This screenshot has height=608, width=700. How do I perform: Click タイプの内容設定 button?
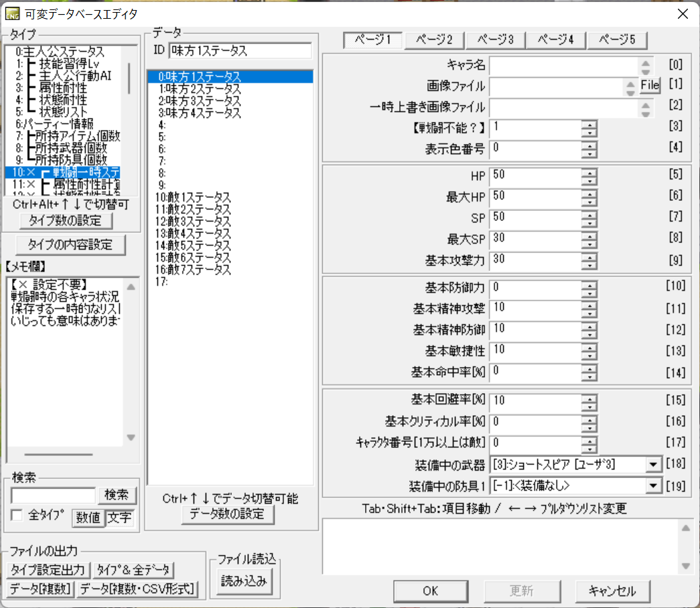[x=70, y=244]
